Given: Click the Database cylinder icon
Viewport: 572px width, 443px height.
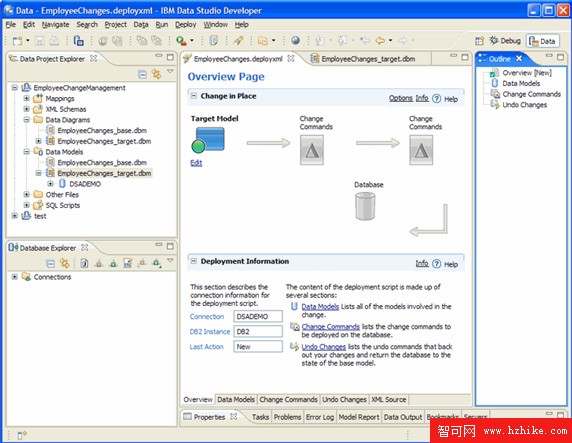Looking at the screenshot, I should coord(365,206).
